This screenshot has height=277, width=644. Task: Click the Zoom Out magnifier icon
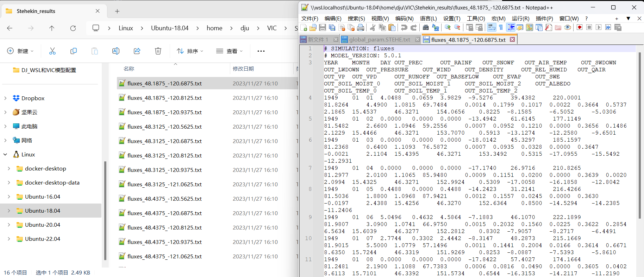pos(457,27)
